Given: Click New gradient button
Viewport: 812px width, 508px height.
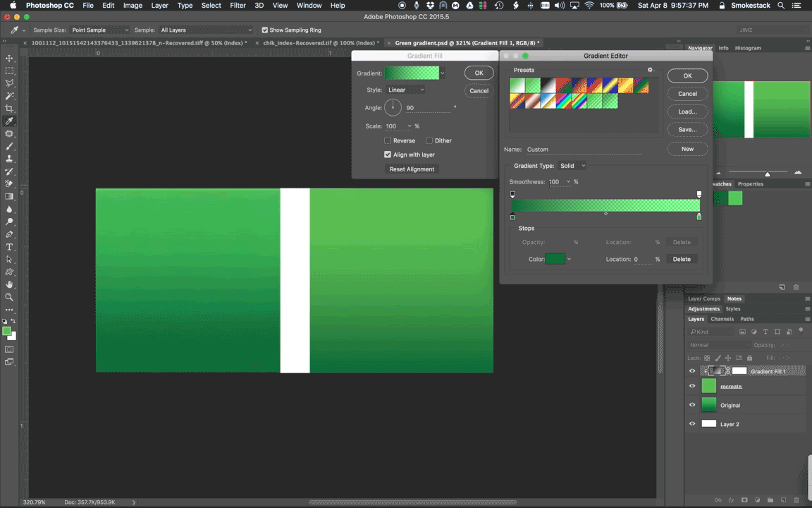Looking at the screenshot, I should [x=687, y=149].
